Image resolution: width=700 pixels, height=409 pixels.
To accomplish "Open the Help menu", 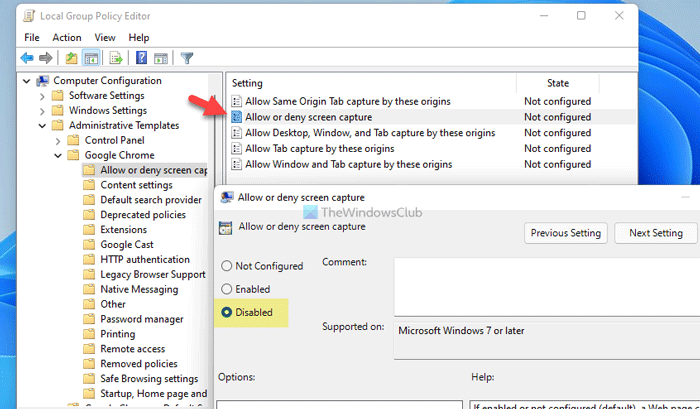I will (139, 38).
